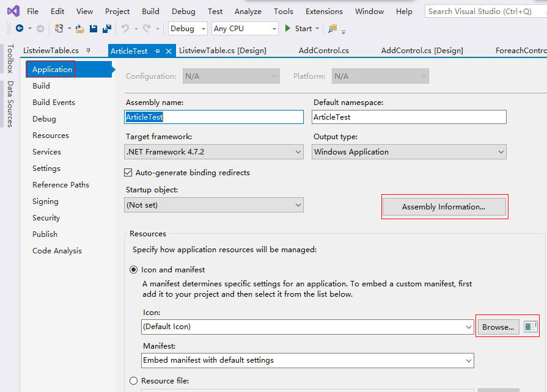
Task: Open the Analyze menu
Action: (248, 12)
